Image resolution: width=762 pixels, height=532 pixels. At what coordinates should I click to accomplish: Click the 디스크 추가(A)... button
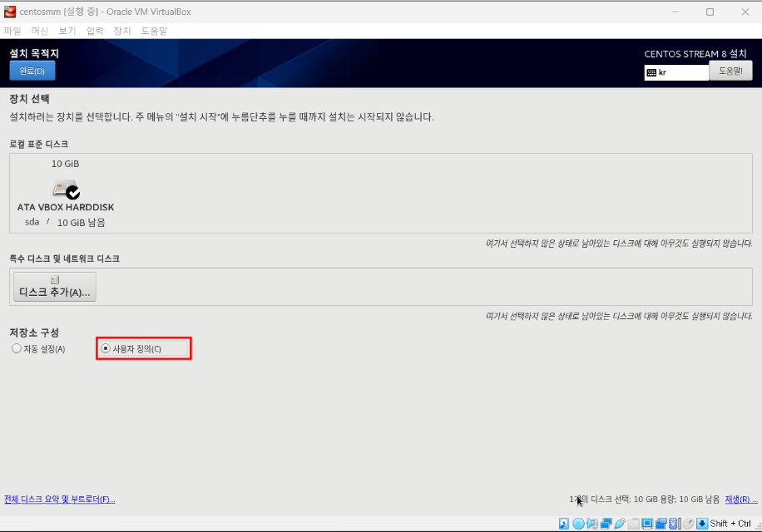click(55, 287)
